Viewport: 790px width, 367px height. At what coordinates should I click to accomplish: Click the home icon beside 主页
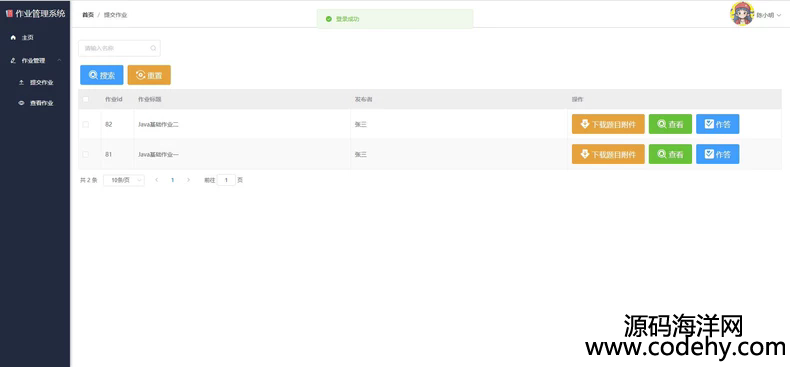[14, 38]
